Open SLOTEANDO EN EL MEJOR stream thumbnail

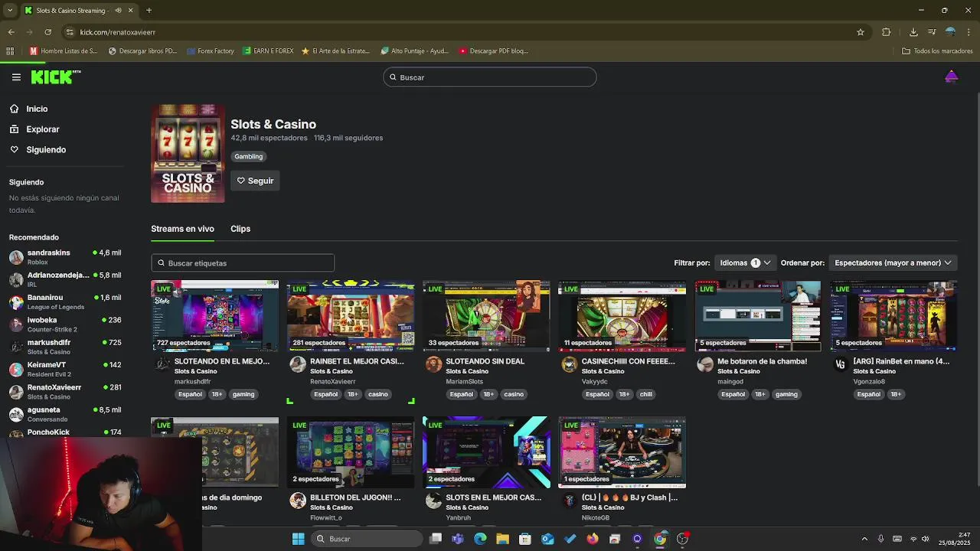click(214, 315)
